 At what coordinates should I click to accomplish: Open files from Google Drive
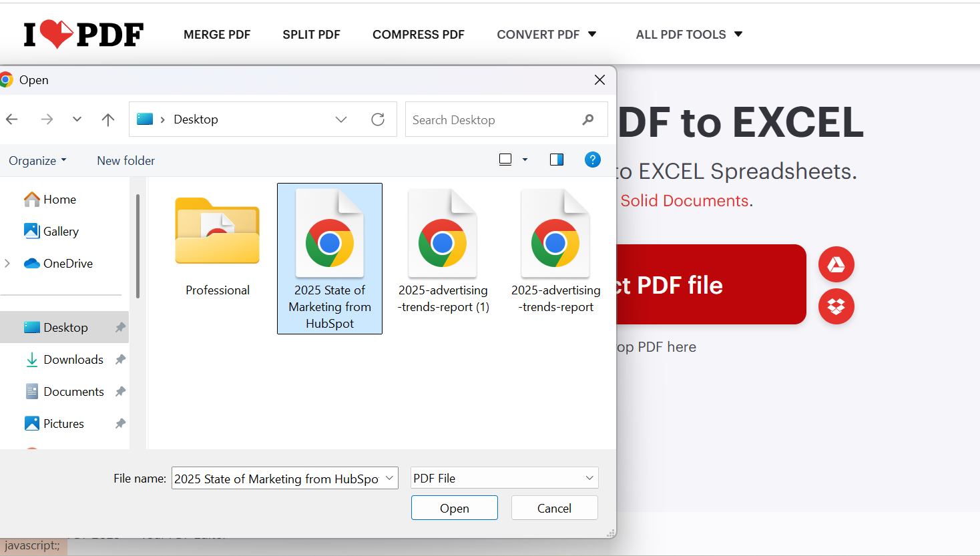point(836,264)
